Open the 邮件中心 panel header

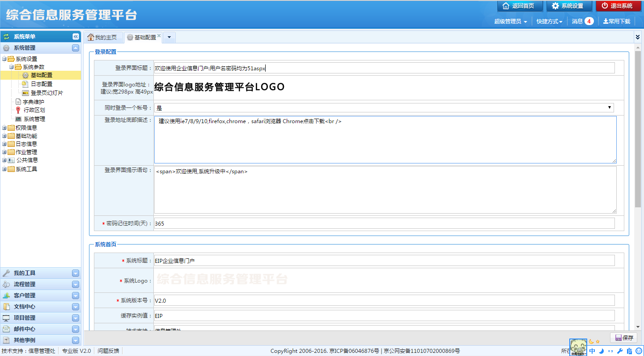click(40, 329)
